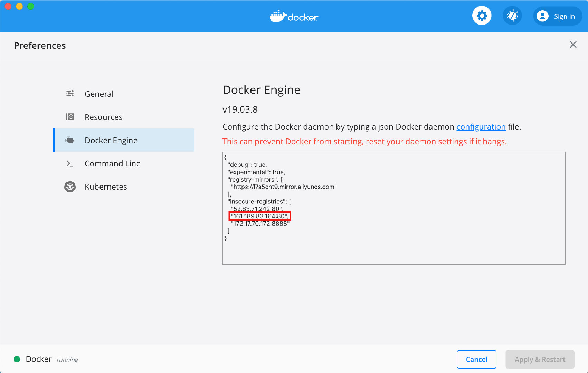Click the "experimental": true line

tap(256, 172)
